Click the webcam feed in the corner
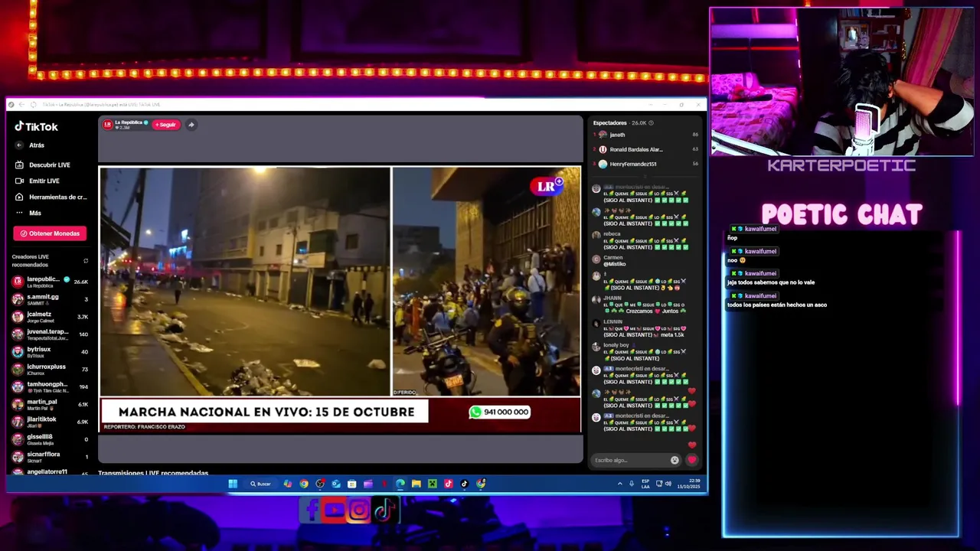980x551 pixels. coord(841,83)
